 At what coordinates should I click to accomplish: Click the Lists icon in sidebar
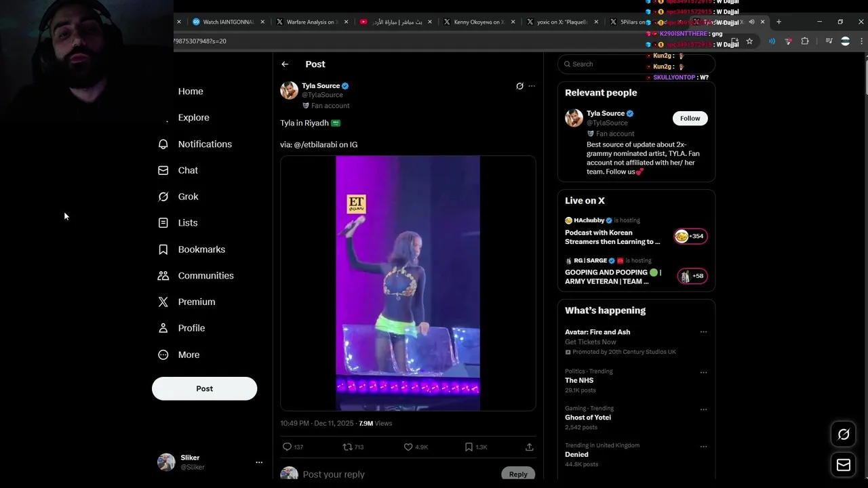(x=163, y=223)
